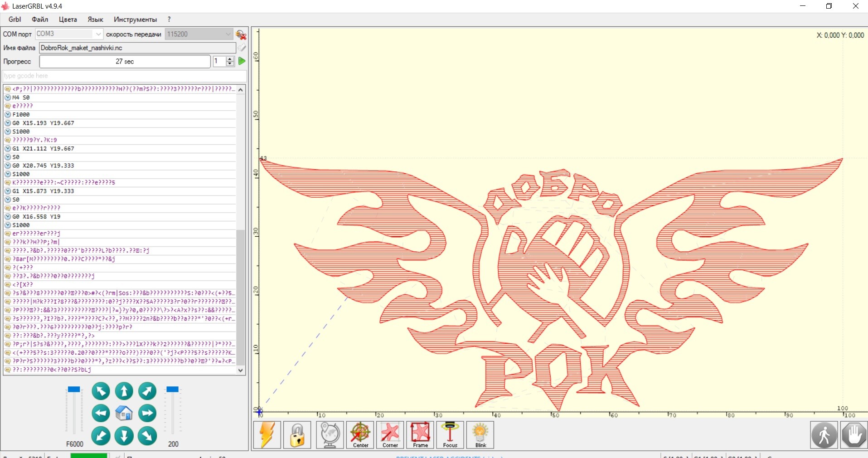The height and width of the screenshot is (458, 868).
Task: Close the LaserGRBL window
Action: [x=856, y=6]
